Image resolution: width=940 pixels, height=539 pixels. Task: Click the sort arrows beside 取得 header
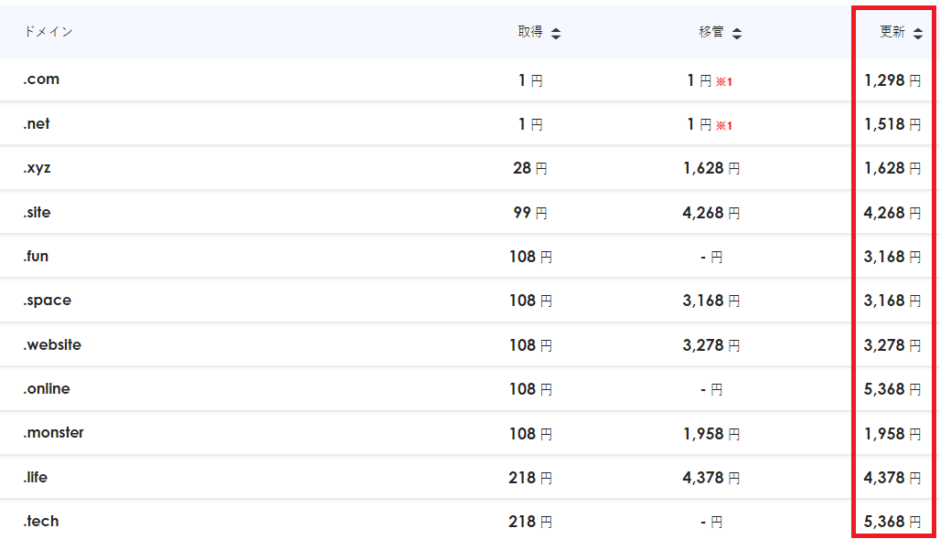[x=556, y=33]
